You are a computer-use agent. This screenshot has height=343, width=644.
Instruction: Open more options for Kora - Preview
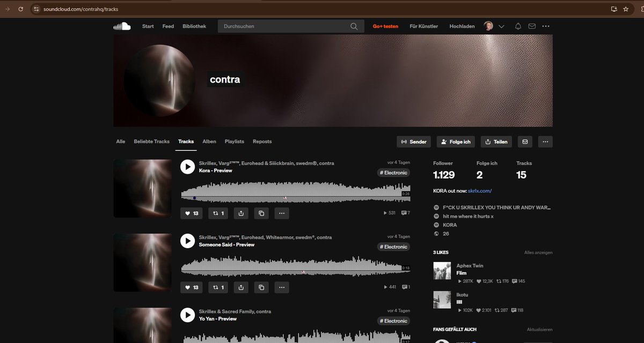pyautogui.click(x=282, y=213)
